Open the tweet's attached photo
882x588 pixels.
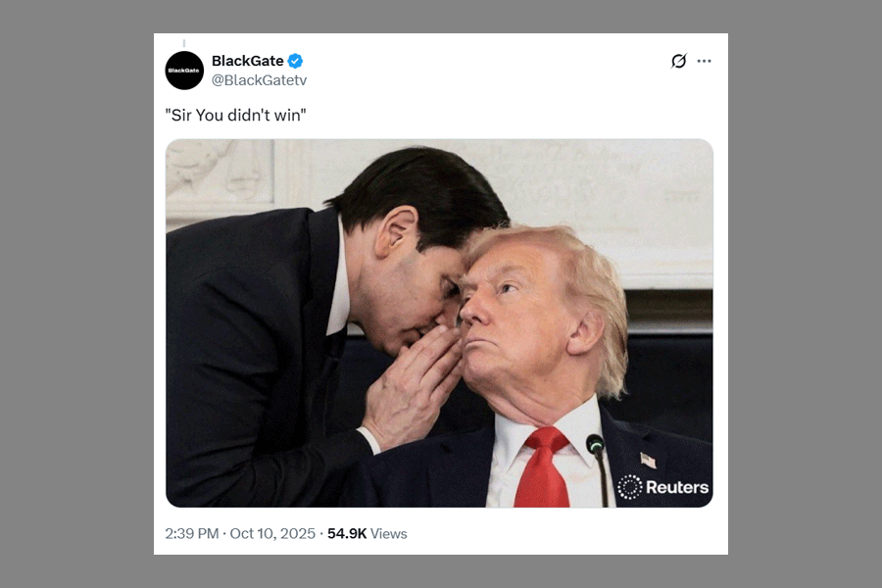[x=439, y=323]
